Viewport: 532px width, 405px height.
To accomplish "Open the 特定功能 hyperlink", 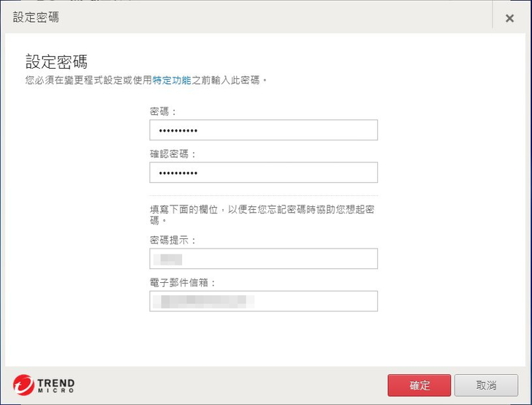I will pos(172,79).
